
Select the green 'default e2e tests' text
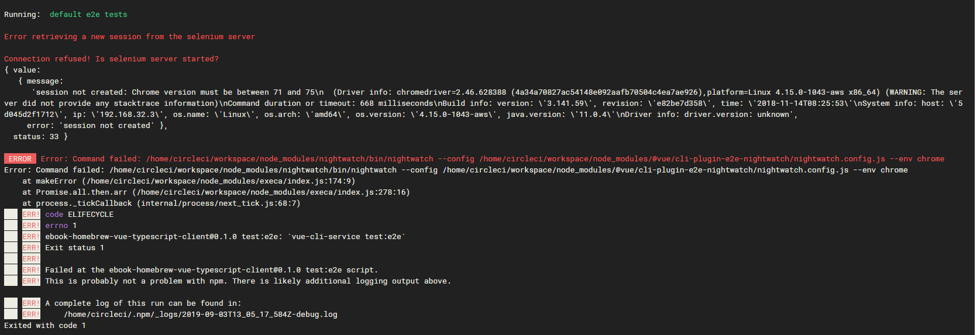point(88,15)
